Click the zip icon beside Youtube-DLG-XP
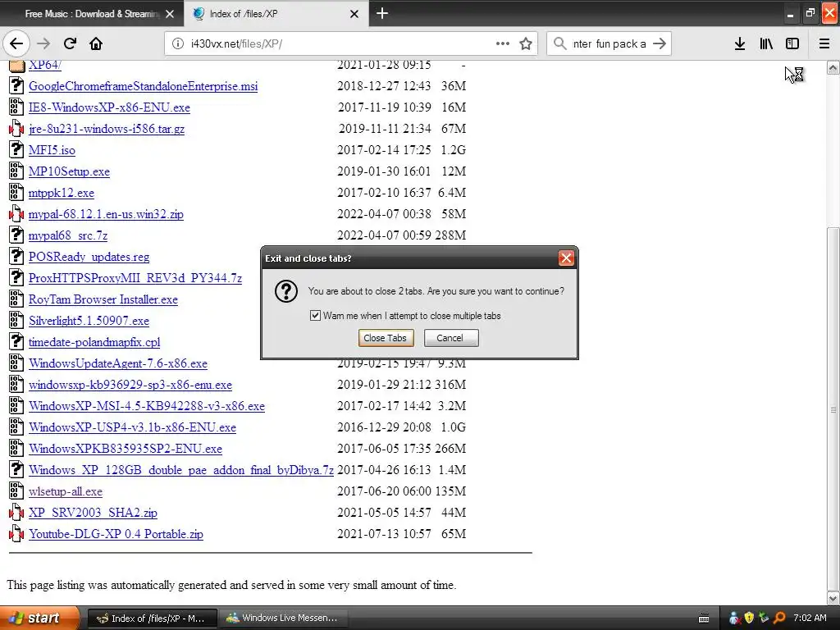 [16, 533]
